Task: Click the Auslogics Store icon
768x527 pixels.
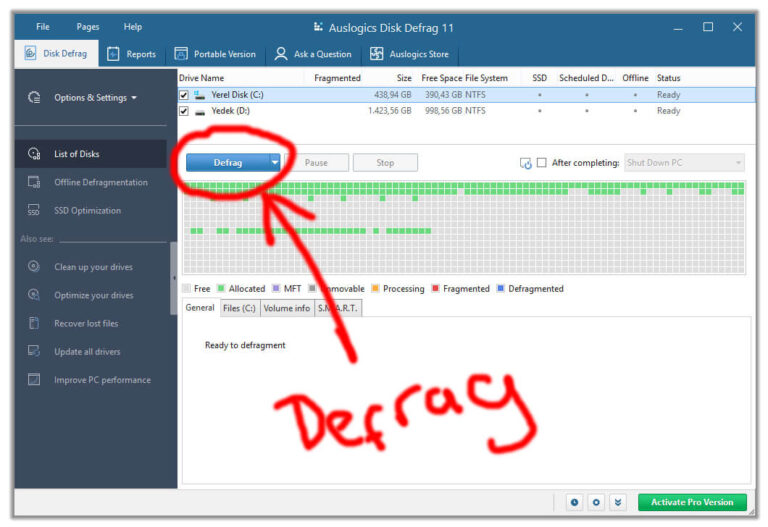Action: (x=376, y=54)
